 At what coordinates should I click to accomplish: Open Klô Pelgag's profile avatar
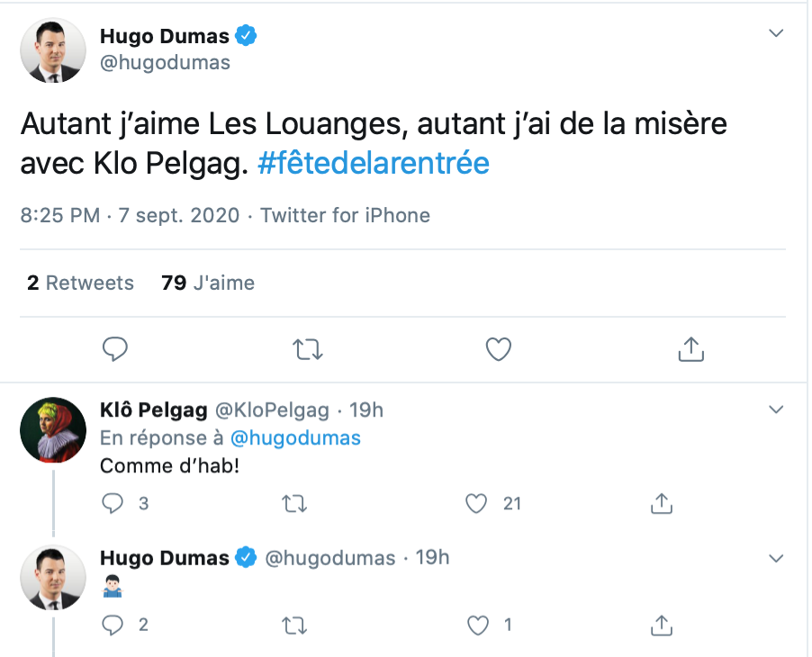click(53, 429)
